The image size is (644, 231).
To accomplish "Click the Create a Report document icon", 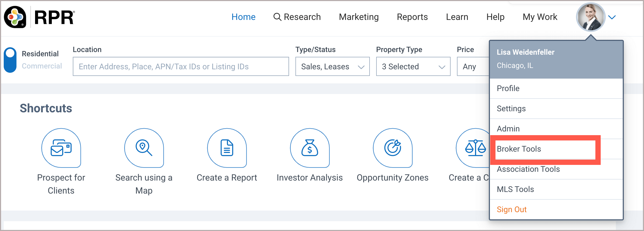I will (x=227, y=148).
